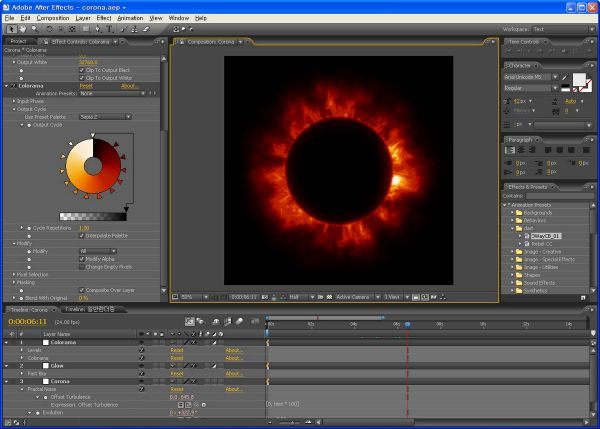Click current time display 0:00:06:11 in timeline
This screenshot has width=600, height=429.
pyautogui.click(x=28, y=322)
